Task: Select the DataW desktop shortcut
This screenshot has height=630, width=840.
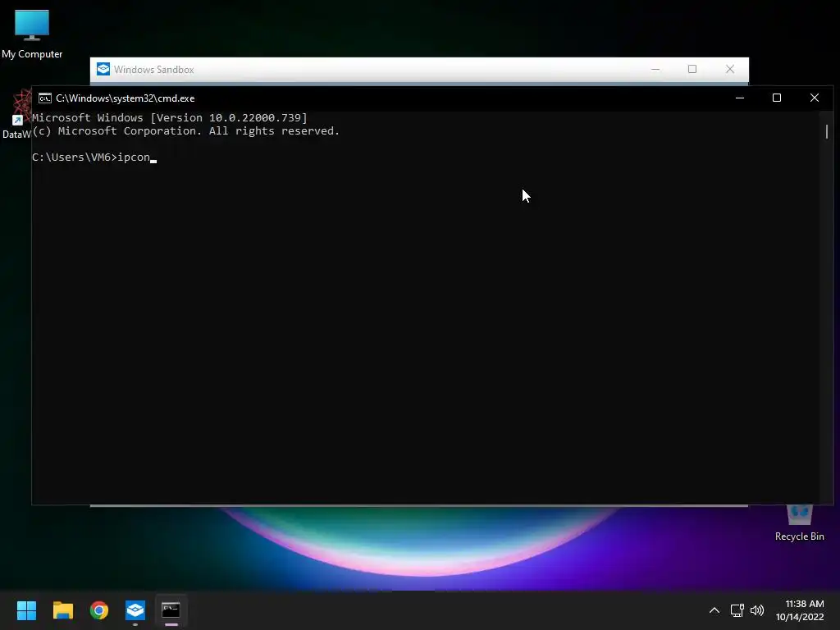Action: pyautogui.click(x=16, y=115)
